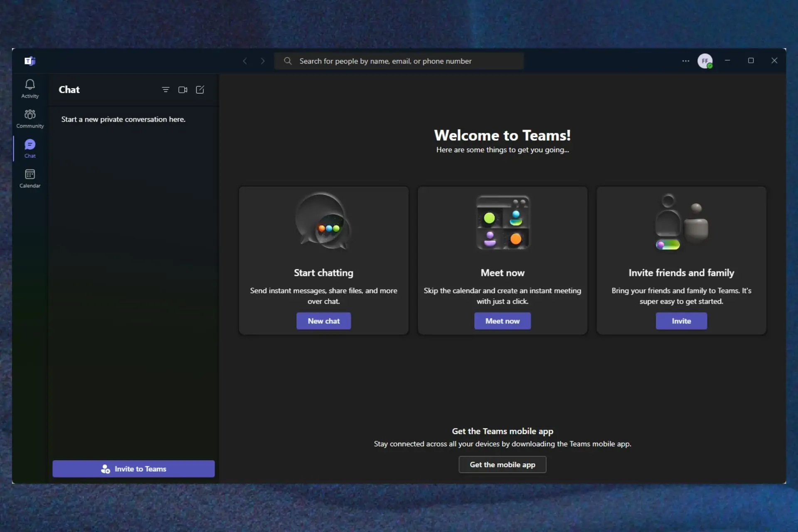Click the Start chatting bubble illustration
Image resolution: width=798 pixels, height=532 pixels.
323,221
